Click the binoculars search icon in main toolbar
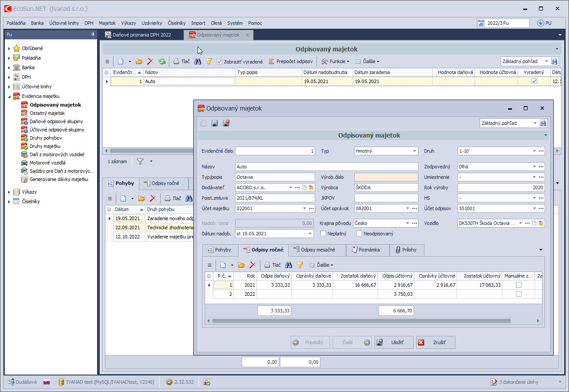 pos(198,62)
